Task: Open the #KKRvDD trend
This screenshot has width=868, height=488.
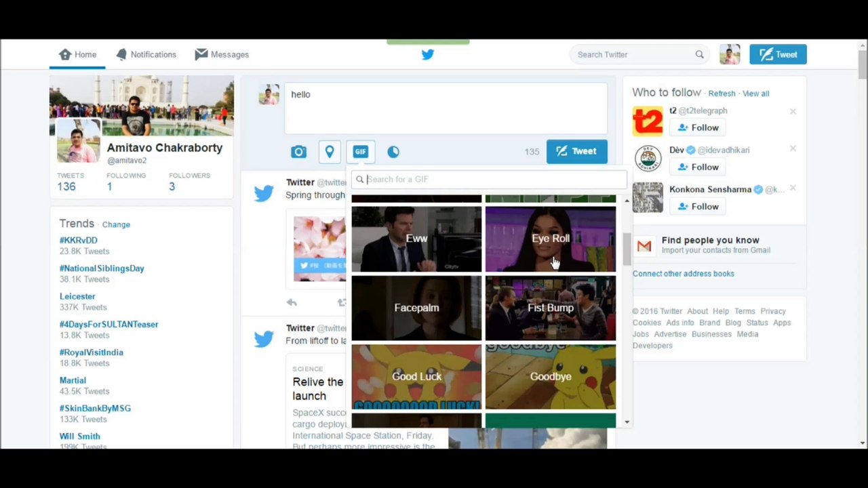Action: 78,240
